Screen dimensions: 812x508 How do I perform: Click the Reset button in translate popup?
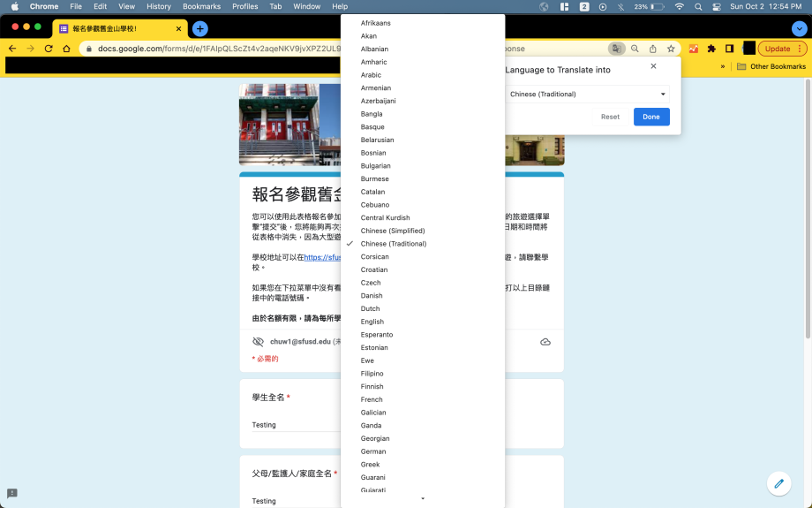click(x=610, y=117)
